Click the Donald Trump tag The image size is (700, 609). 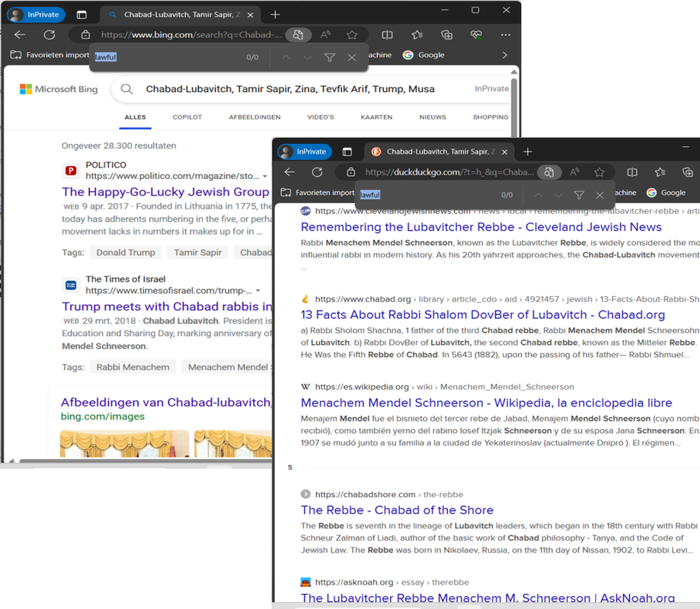[x=126, y=253]
